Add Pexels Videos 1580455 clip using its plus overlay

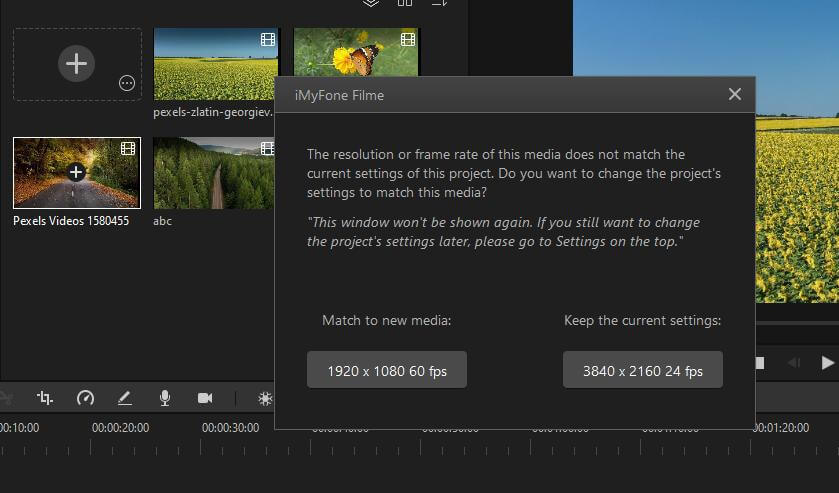77,172
